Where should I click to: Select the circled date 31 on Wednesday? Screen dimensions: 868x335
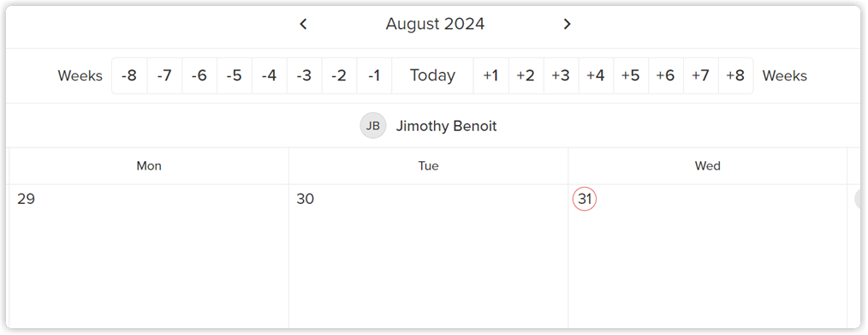[x=585, y=199]
